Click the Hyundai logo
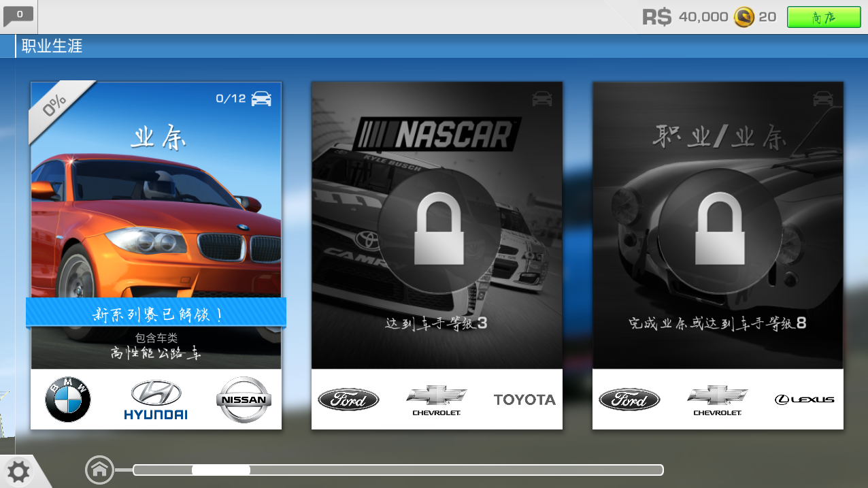Screen dimensions: 868x488 (x=156, y=400)
